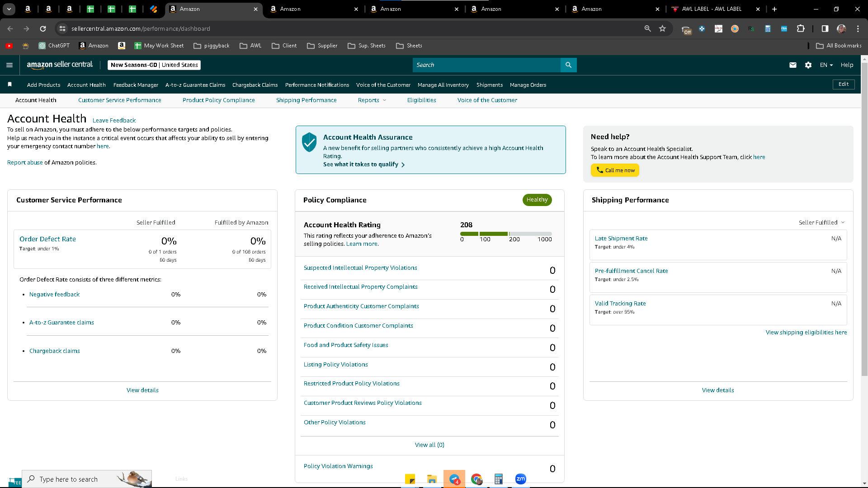Expand the Reports dropdown menu
This screenshot has width=868, height=488.
(372, 100)
